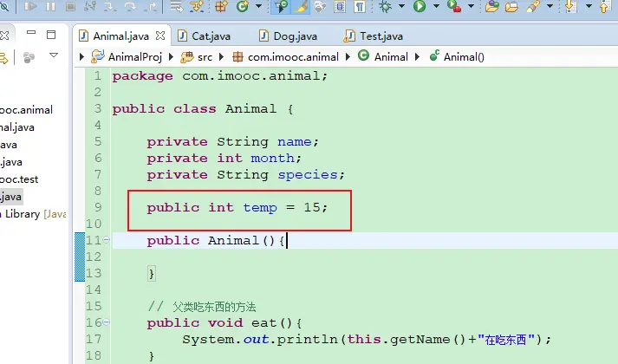Click the Next Annotation down-arrow icon
This screenshot has width=618, height=364.
point(570,6)
